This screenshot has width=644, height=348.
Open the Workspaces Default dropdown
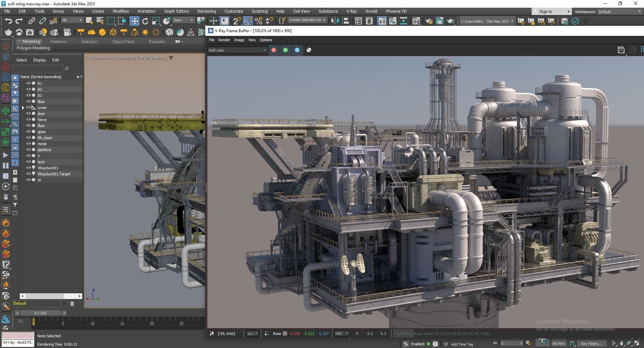(620, 11)
